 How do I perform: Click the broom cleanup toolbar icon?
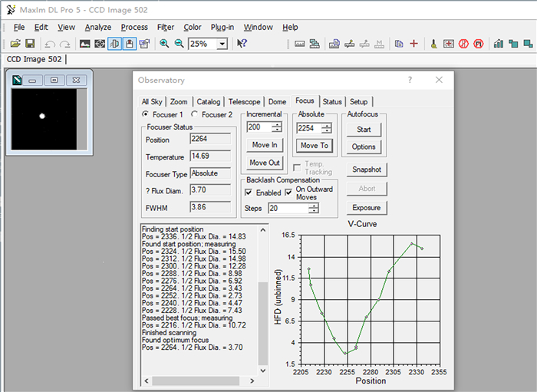tap(433, 44)
